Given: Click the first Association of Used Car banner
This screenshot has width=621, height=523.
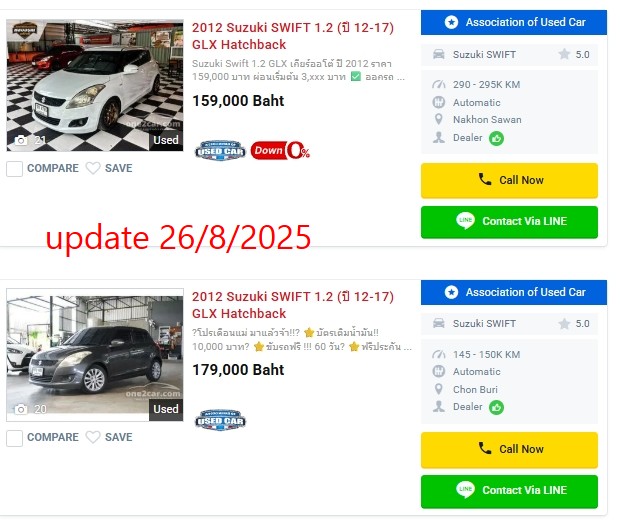Looking at the screenshot, I should tap(514, 23).
